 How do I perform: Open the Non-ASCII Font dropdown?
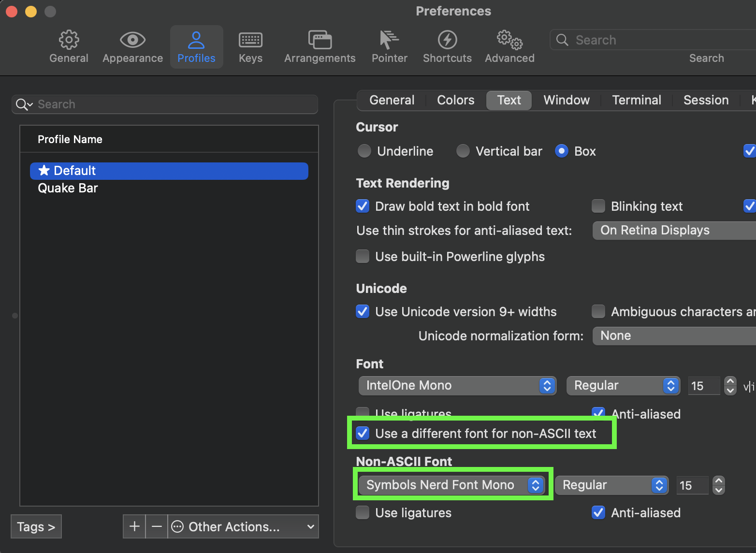(453, 485)
